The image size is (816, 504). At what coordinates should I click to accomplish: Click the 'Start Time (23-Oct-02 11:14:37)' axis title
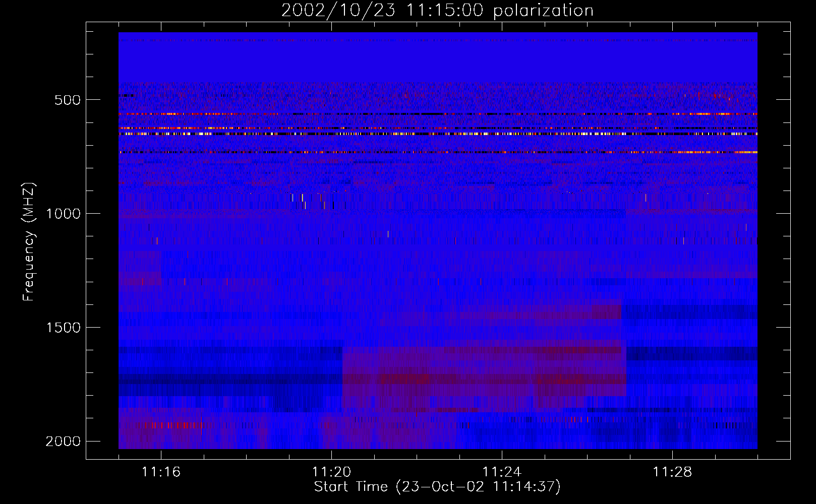(437, 487)
